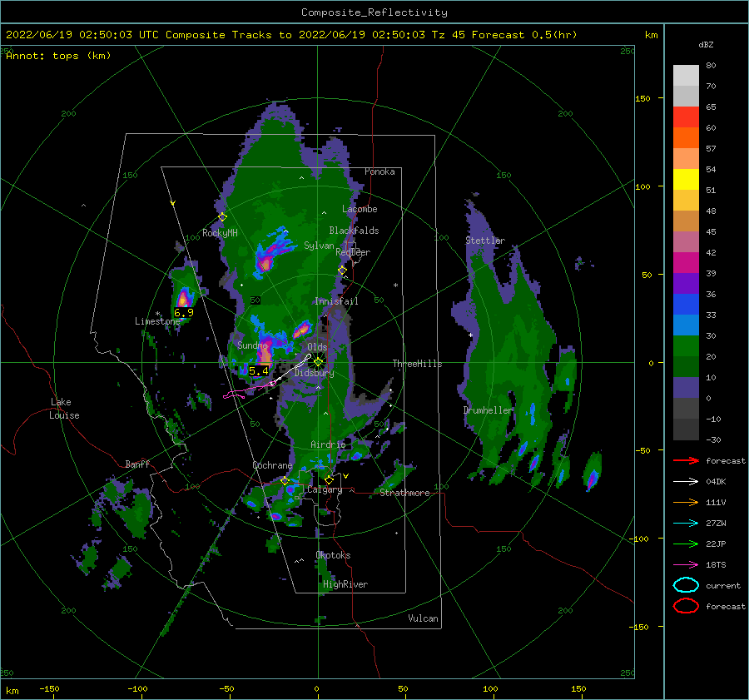
Task: Pick the light gray 80 dBZ swatch
Action: pos(686,76)
